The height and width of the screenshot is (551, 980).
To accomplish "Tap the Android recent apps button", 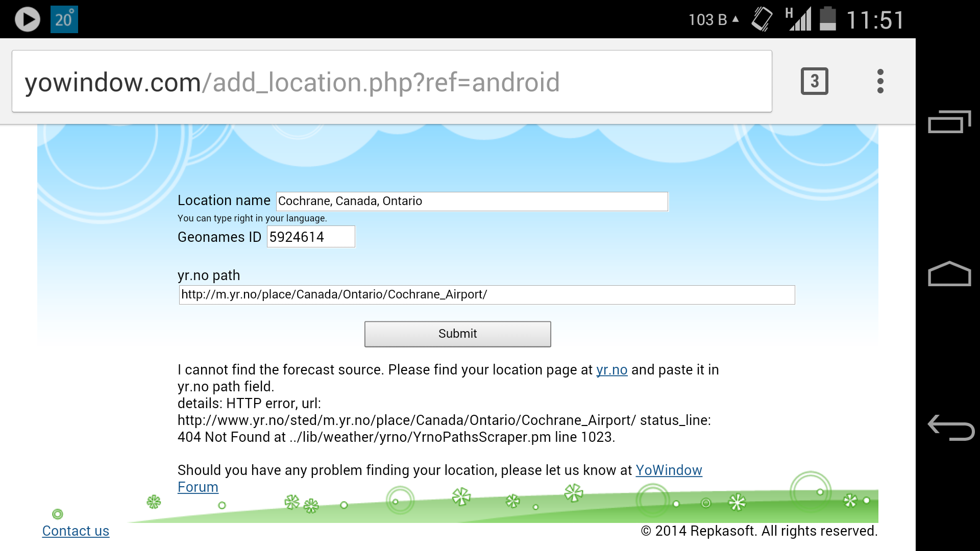I will pyautogui.click(x=949, y=122).
